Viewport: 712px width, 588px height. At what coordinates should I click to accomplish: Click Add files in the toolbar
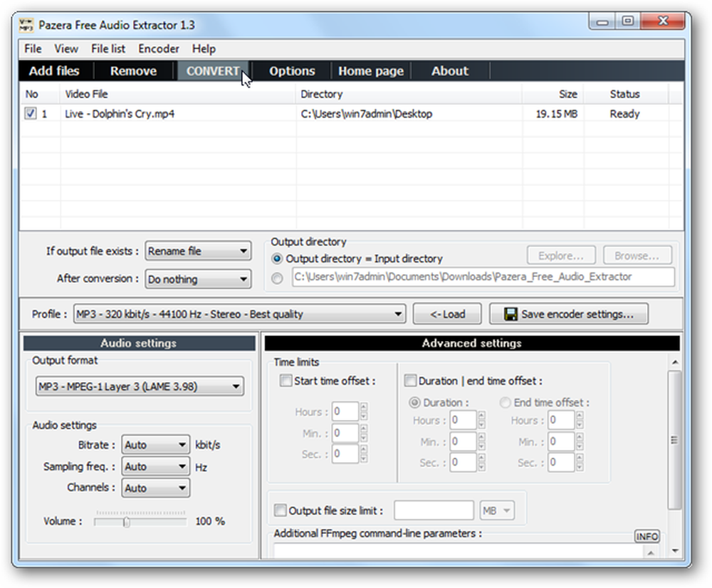point(55,71)
